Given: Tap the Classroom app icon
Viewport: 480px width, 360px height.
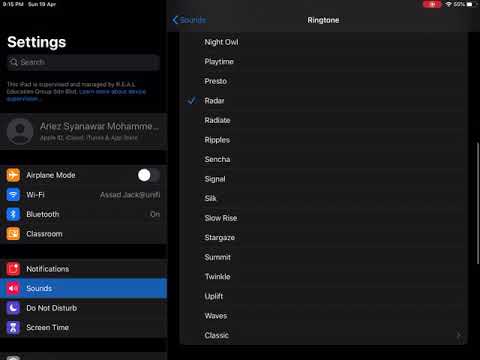Looking at the screenshot, I should click(x=13, y=234).
